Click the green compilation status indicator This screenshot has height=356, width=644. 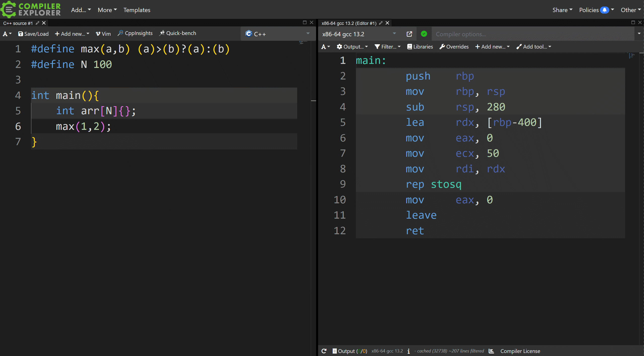(x=424, y=34)
